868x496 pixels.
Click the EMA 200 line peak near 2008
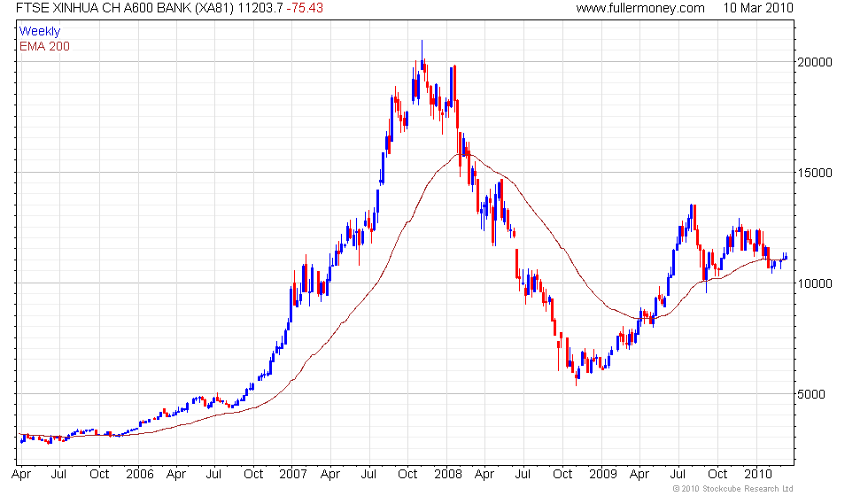462,154
